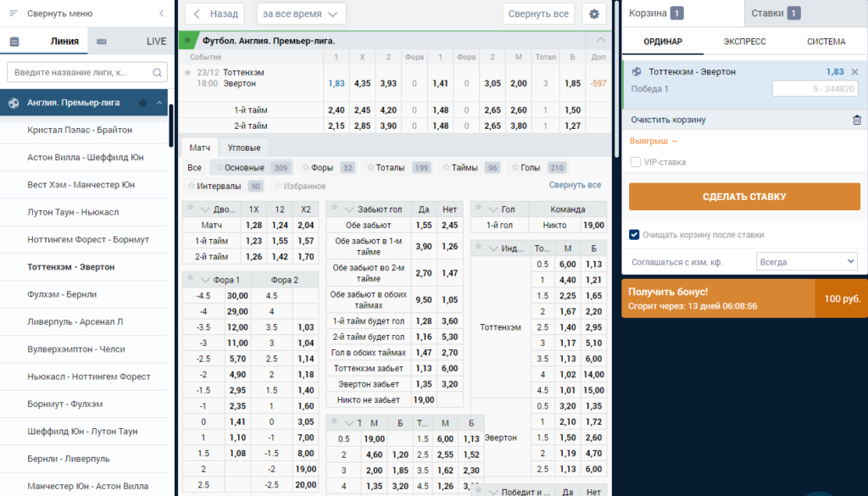Collapse sidebar with the left chevron arrow
Viewport: 868px width, 496px height.
click(161, 14)
